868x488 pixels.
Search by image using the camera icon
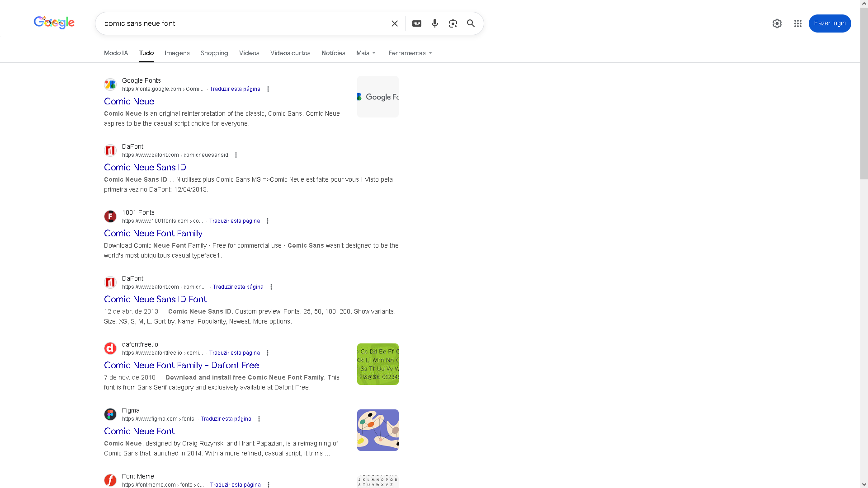pyautogui.click(x=453, y=23)
